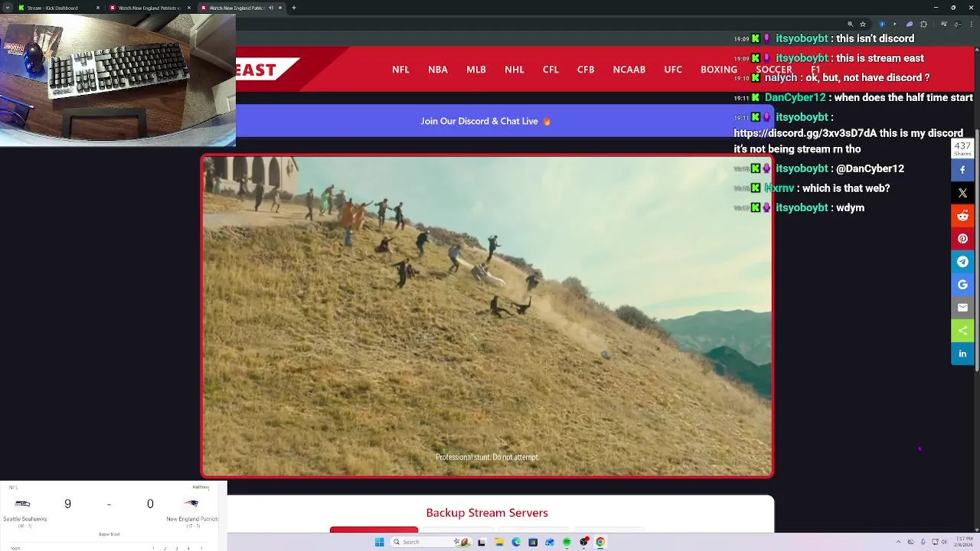Share via Google sidebar icon
Viewport: 980px width, 551px height.
coord(962,285)
